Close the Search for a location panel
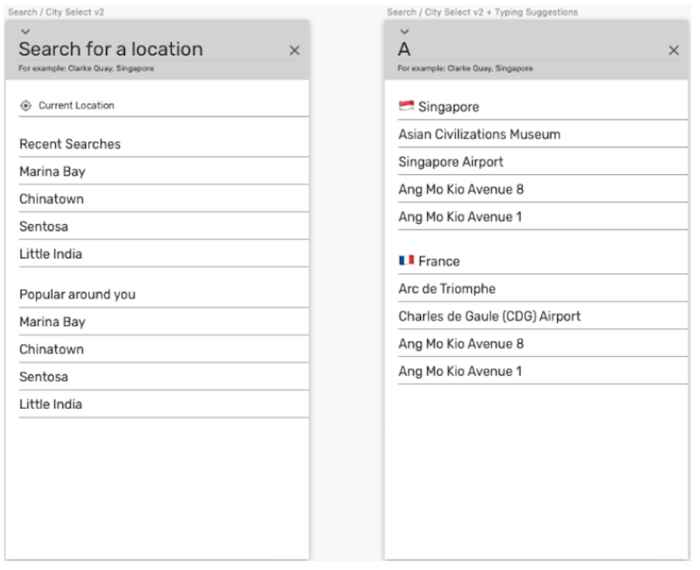The height and width of the screenshot is (570, 700). (294, 50)
